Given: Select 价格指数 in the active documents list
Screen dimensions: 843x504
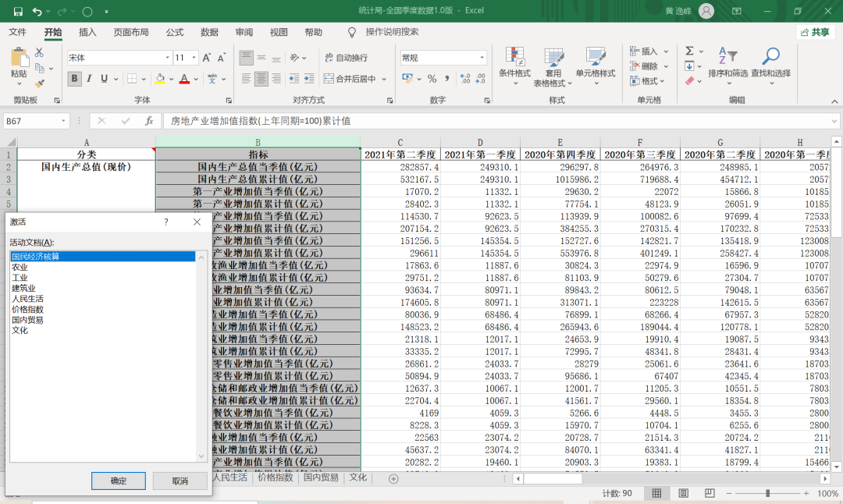Looking at the screenshot, I should click(103, 310).
